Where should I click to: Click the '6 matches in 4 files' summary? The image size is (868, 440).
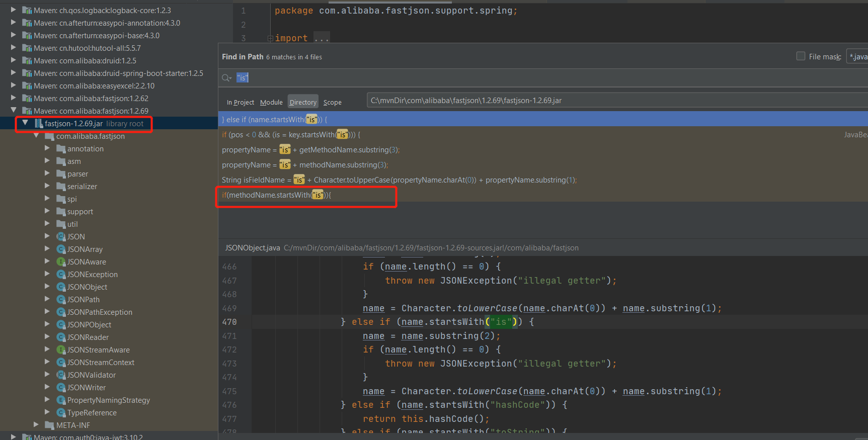pos(294,57)
